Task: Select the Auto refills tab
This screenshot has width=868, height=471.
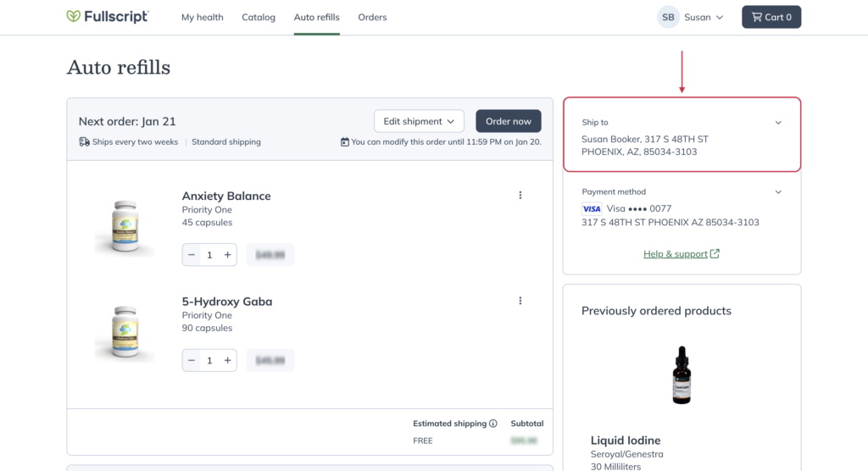Action: tap(317, 17)
